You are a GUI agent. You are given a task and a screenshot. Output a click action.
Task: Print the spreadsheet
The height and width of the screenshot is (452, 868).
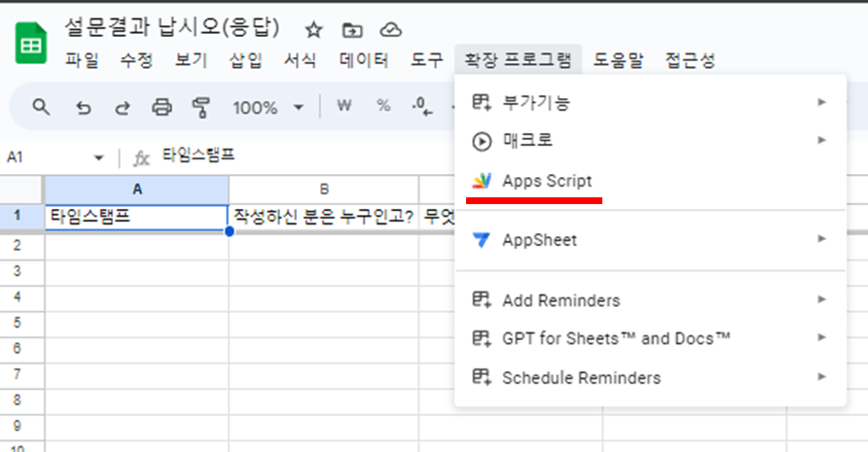tap(162, 107)
